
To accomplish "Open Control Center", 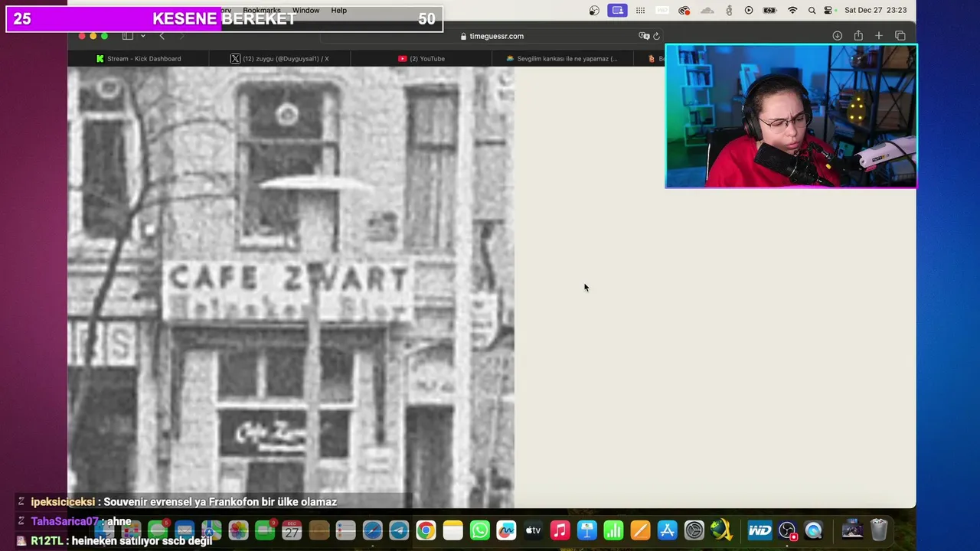I will coord(829,11).
